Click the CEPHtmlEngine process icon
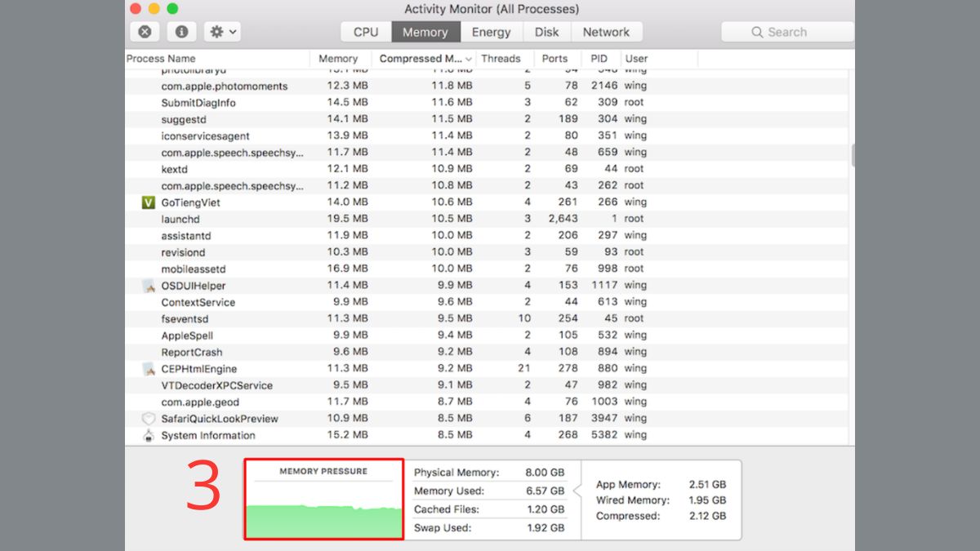Viewport: 980px width, 551px height. click(148, 369)
